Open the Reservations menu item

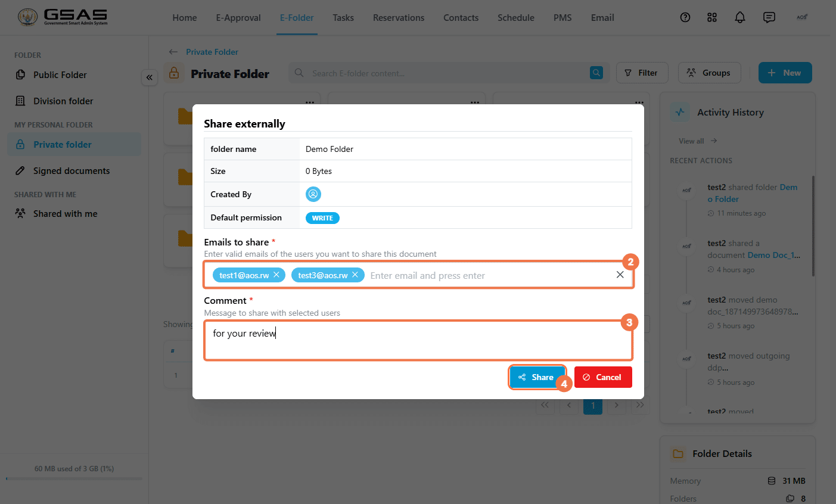(399, 18)
